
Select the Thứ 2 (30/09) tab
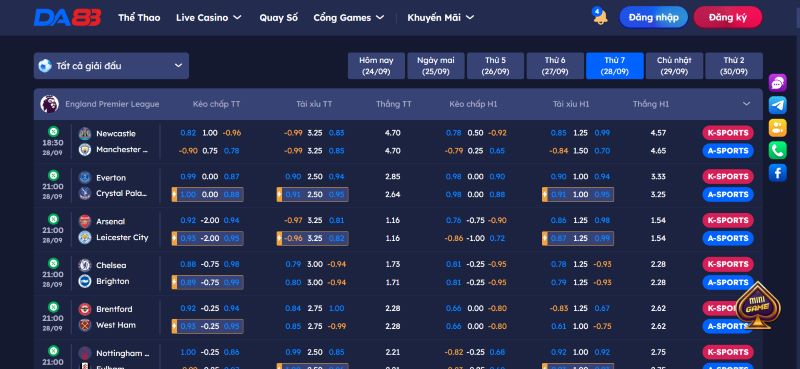pos(734,66)
